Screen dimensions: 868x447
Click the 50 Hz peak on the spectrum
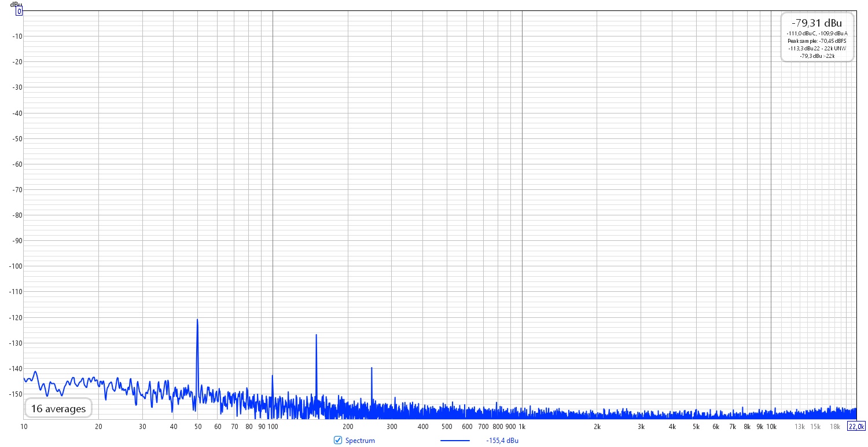pos(197,320)
